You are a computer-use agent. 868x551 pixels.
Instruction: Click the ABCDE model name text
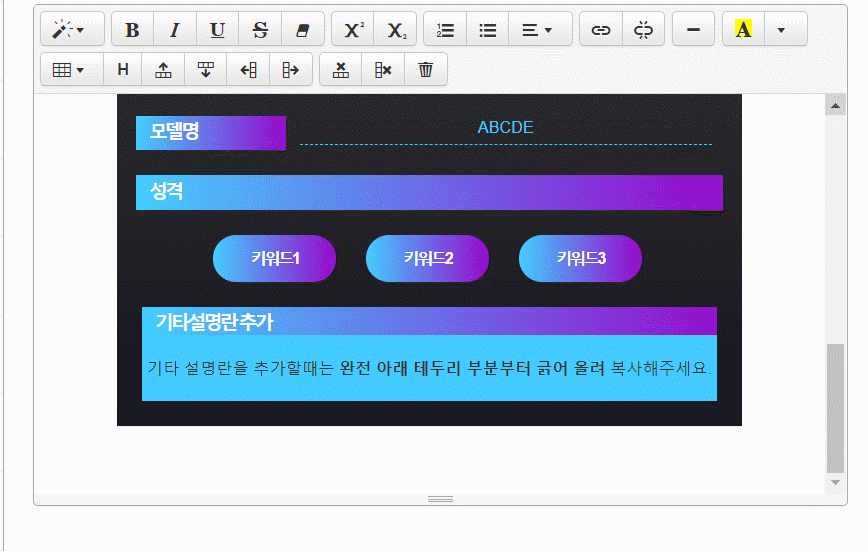(x=505, y=127)
